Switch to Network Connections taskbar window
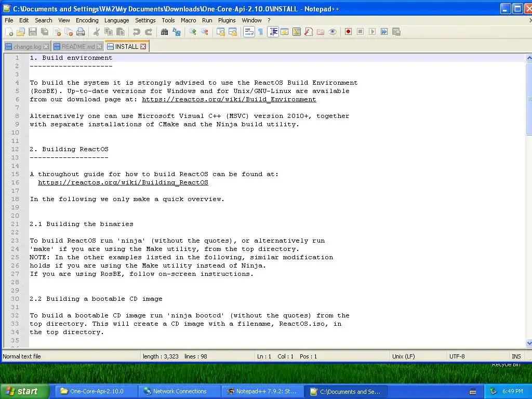This screenshot has height=399, width=532. (179, 391)
